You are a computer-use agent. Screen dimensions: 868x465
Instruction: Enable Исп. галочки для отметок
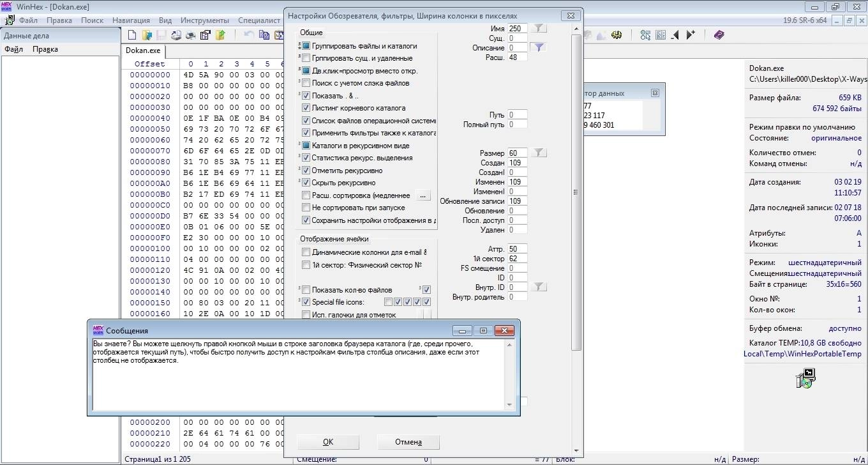pos(306,315)
